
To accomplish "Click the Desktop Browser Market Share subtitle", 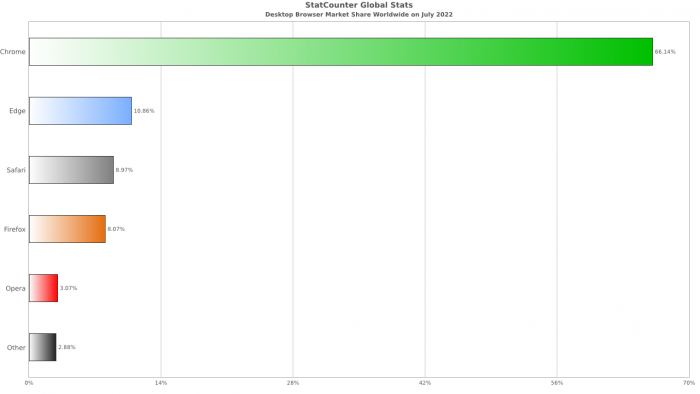I will [359, 14].
